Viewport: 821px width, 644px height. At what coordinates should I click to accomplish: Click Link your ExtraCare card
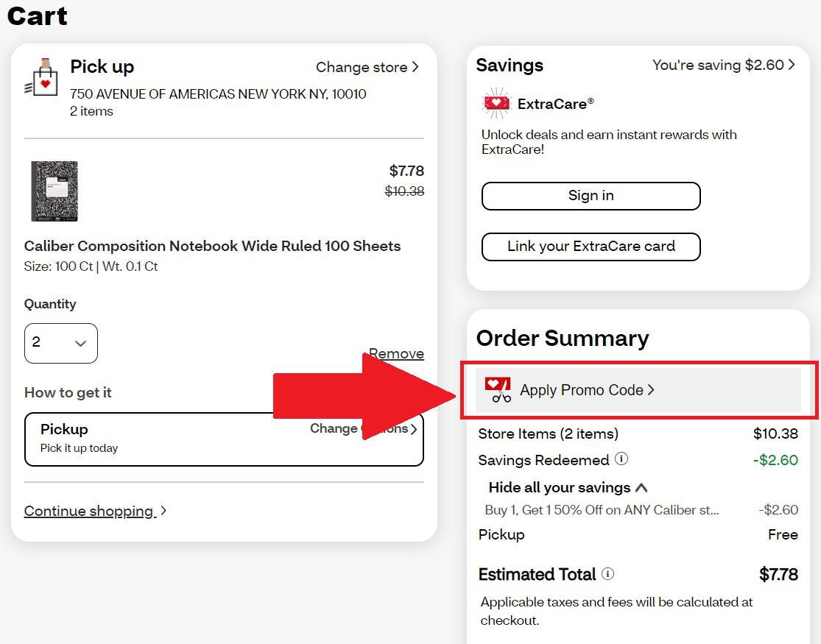click(x=591, y=247)
